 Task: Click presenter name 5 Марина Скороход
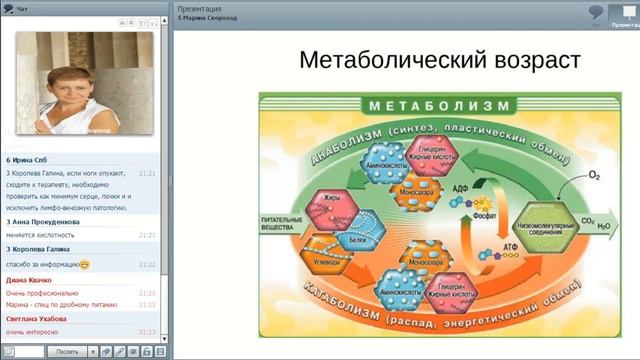click(x=207, y=18)
